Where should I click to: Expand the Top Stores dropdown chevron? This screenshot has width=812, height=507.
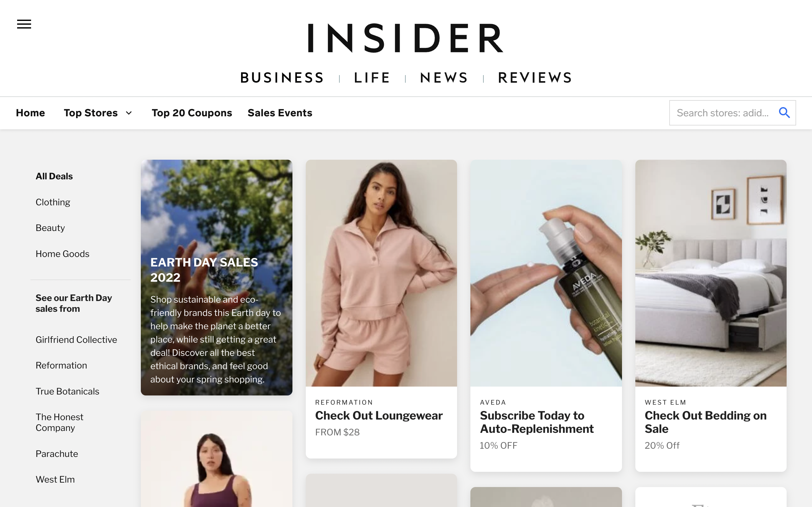pyautogui.click(x=129, y=113)
